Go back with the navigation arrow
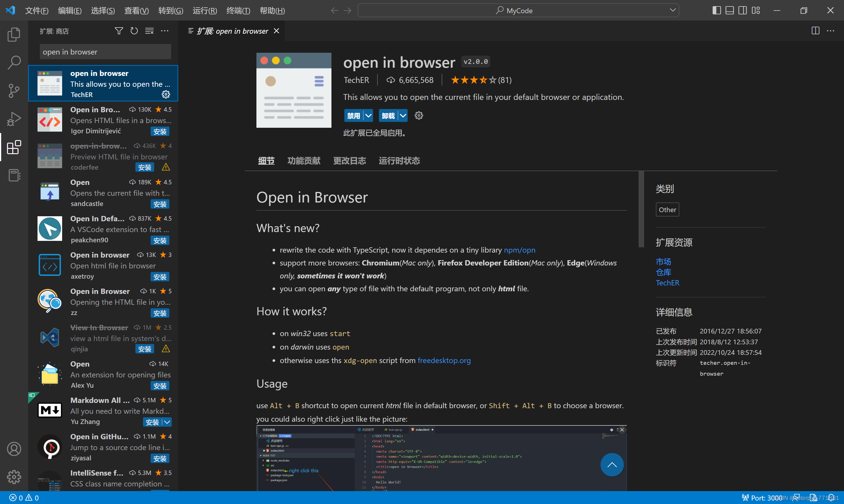The width and height of the screenshot is (844, 504). [x=335, y=11]
